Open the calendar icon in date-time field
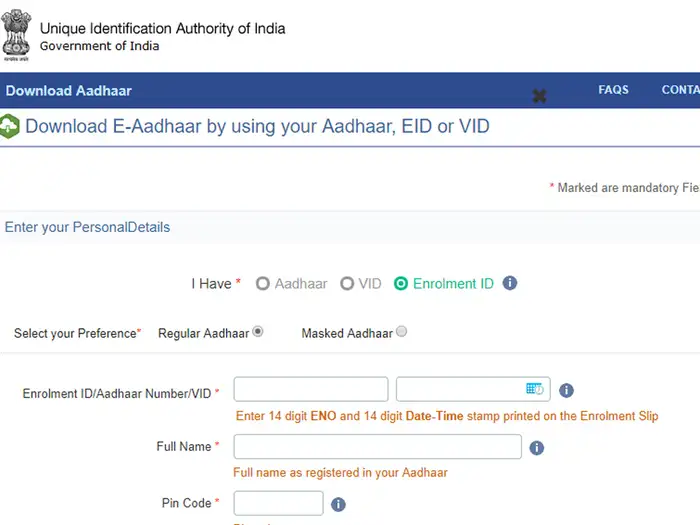The width and height of the screenshot is (700, 525). click(535, 389)
